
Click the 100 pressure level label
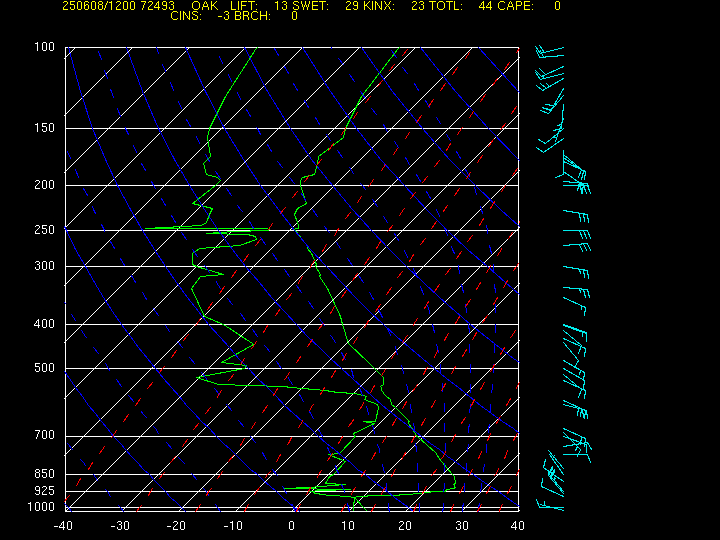click(x=44, y=47)
